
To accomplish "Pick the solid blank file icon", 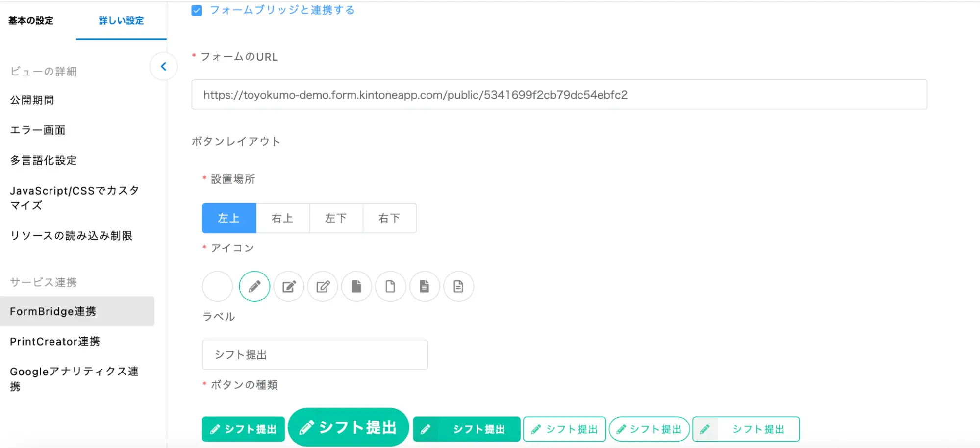I will (x=356, y=286).
